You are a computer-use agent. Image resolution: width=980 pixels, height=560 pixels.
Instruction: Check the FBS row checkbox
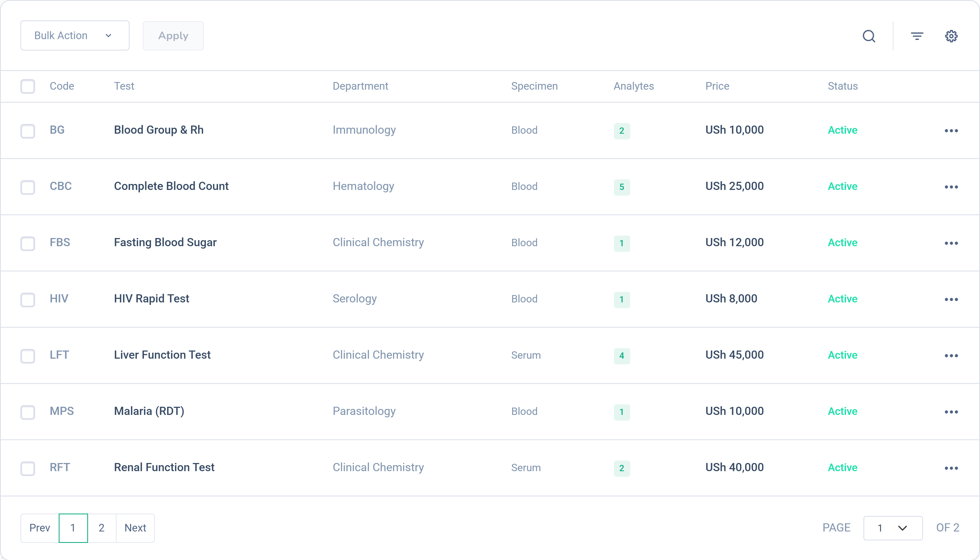(x=28, y=243)
